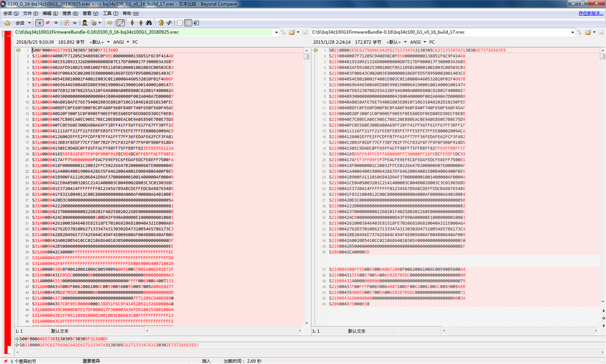This screenshot has width=606, height=364.
Task: Click the thumbnail overview toggle icon
Action: [x=196, y=23]
